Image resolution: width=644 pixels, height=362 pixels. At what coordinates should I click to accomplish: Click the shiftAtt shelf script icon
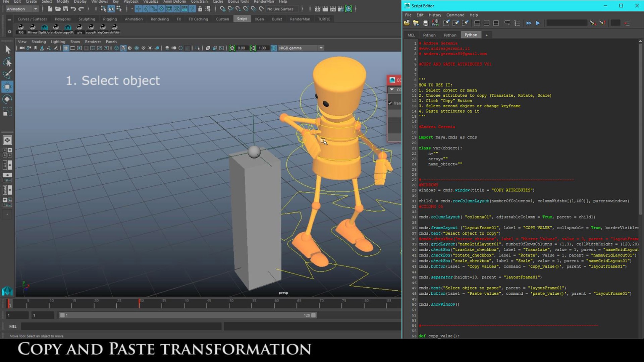pyautogui.click(x=115, y=28)
